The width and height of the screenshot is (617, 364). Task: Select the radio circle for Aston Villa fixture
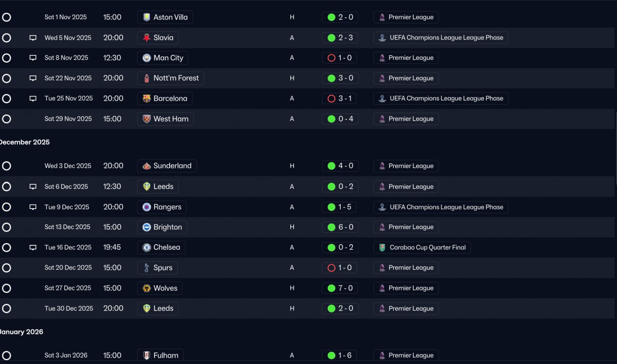click(6, 17)
